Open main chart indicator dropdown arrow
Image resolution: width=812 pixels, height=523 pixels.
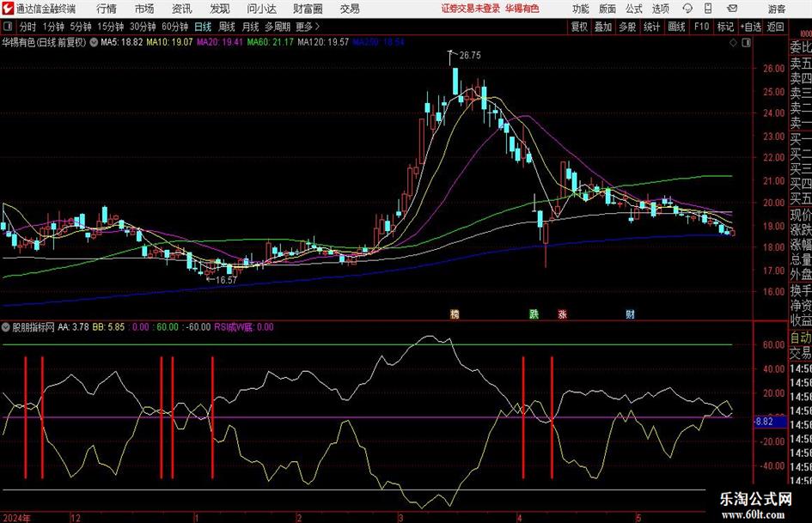point(94,42)
